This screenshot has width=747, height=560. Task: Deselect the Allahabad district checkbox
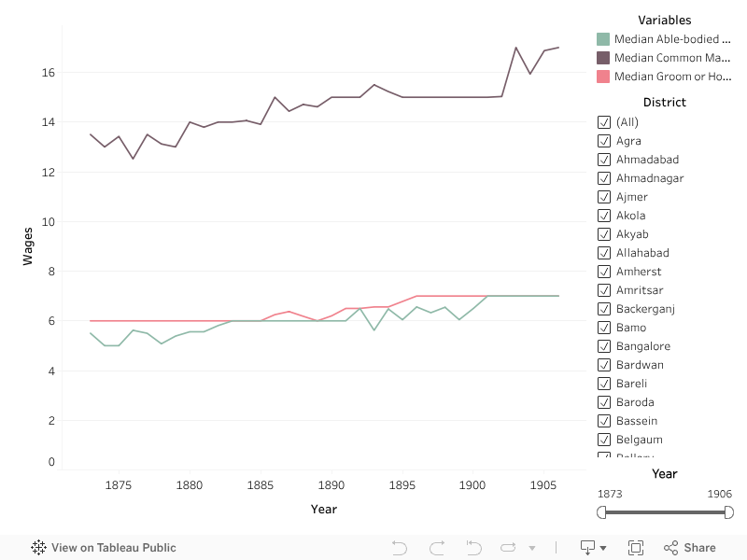603,253
